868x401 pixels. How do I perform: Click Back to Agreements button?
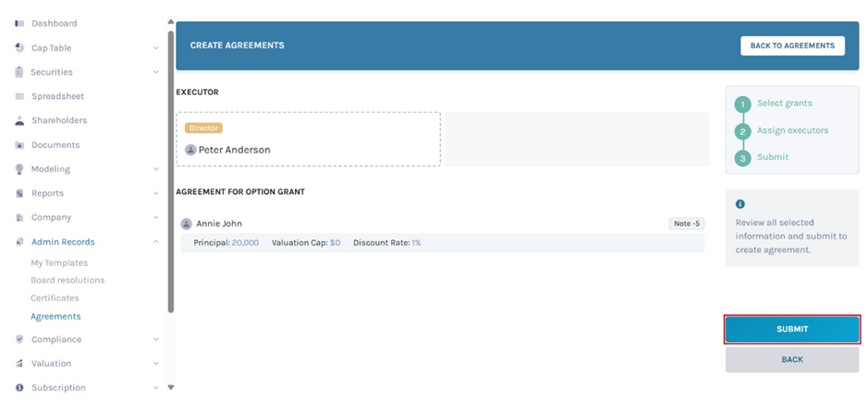point(792,46)
